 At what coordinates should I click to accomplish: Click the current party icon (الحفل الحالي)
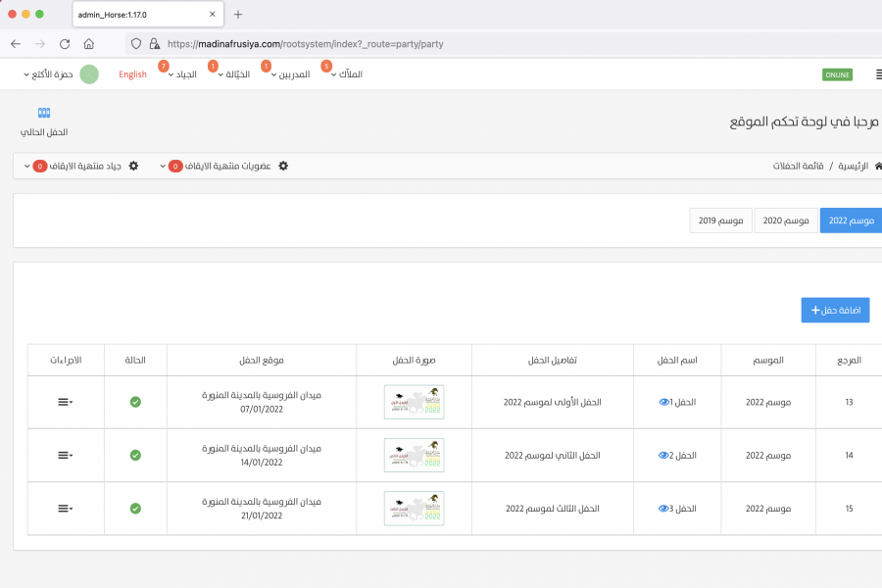[x=43, y=113]
